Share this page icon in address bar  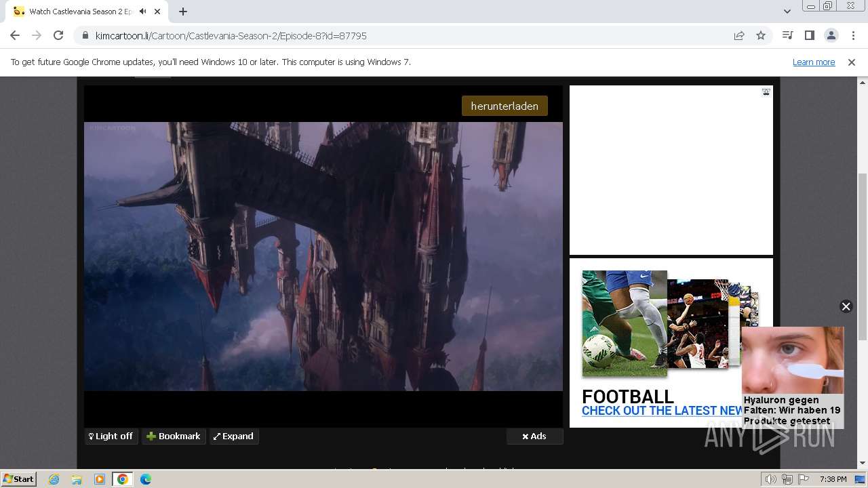click(x=739, y=36)
